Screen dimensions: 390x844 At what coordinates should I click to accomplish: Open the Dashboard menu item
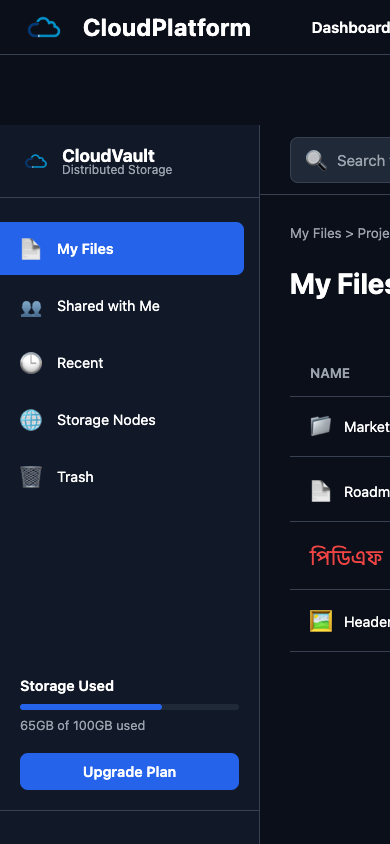pyautogui.click(x=351, y=27)
